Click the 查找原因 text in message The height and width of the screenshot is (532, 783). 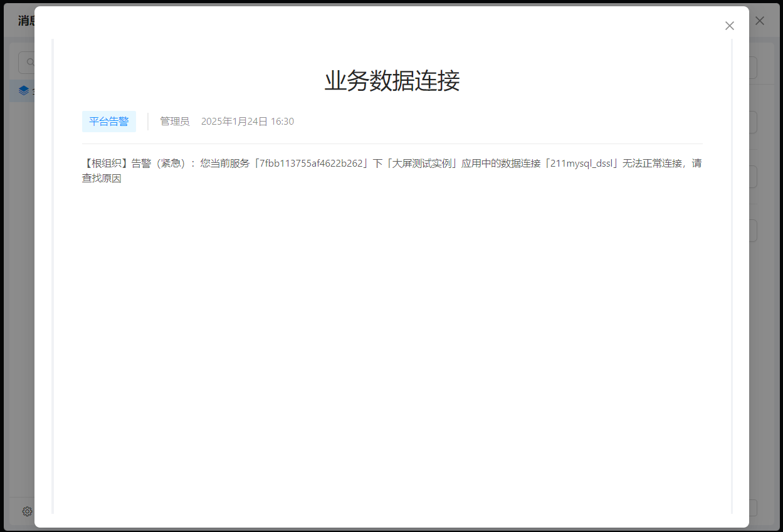[x=102, y=179]
